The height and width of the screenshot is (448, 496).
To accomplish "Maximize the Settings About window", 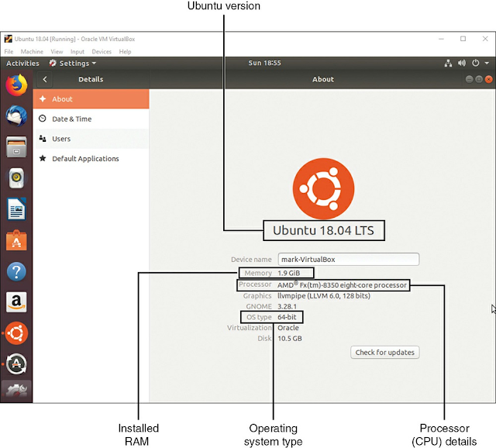I will 479,79.
